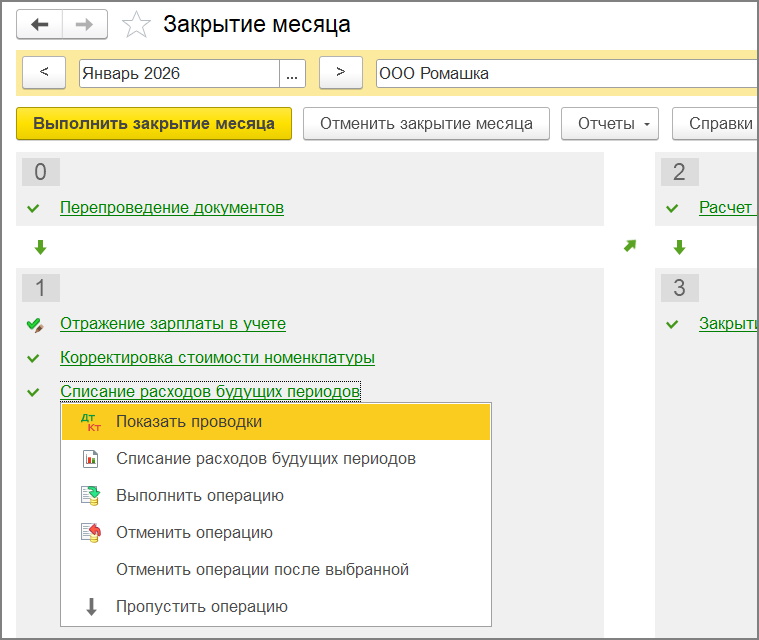Click the down arrow icon for Пропустить операцию
The width and height of the screenshot is (759, 640).
91,607
